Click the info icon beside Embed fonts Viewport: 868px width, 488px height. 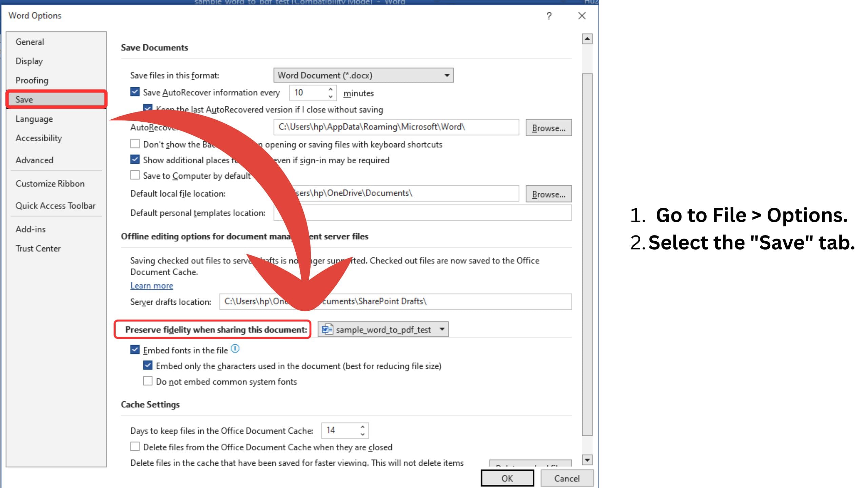tap(235, 349)
